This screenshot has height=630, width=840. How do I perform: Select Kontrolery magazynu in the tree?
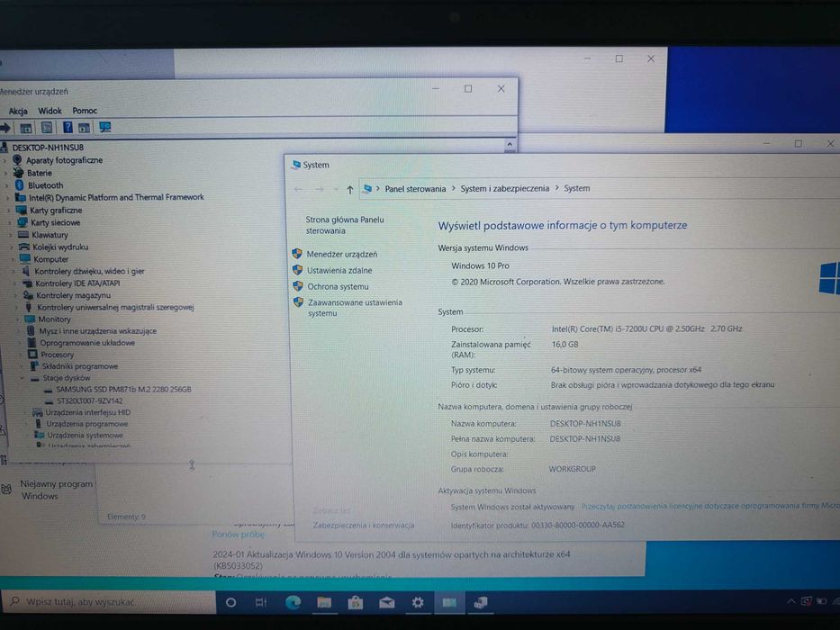point(73,295)
